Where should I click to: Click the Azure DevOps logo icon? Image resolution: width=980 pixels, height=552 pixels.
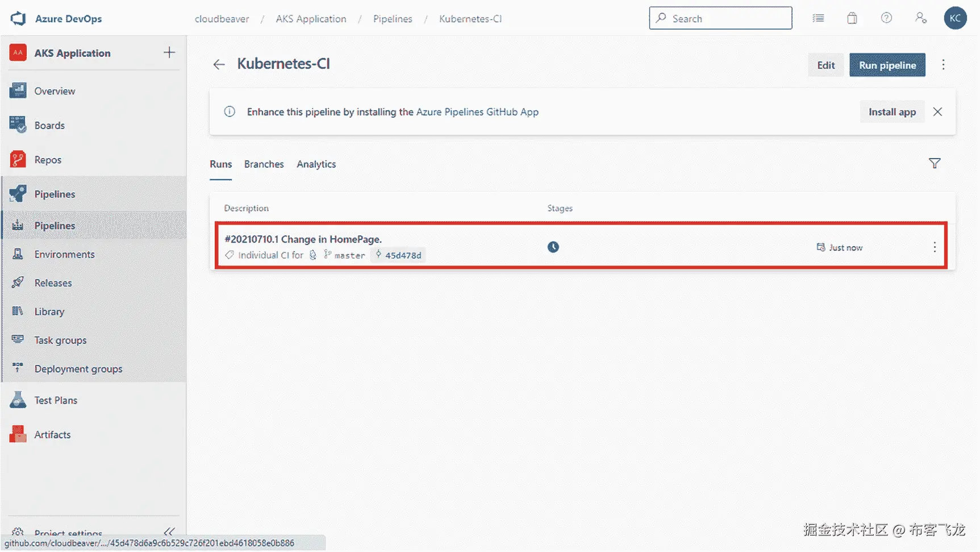(18, 18)
